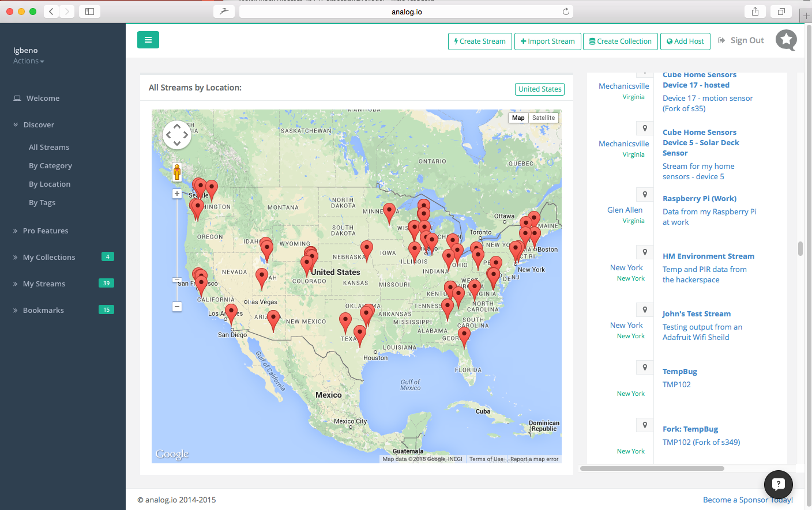Click the stream list horizontal scrollbar

point(652,469)
